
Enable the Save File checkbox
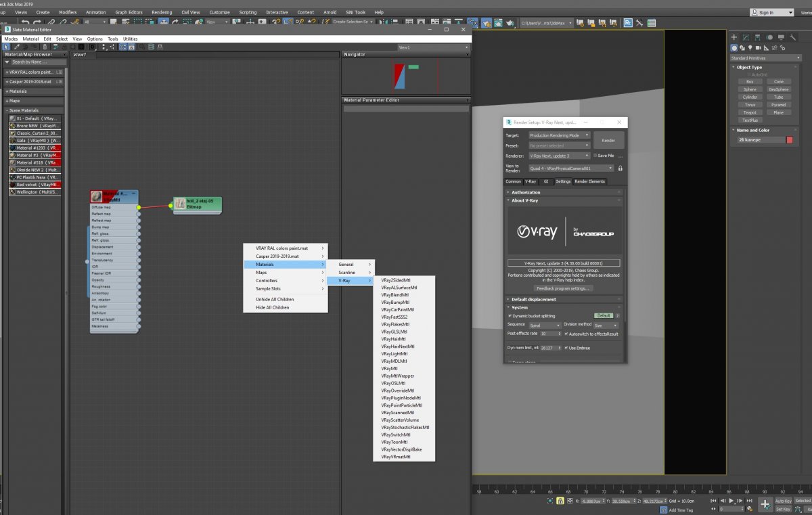click(595, 156)
